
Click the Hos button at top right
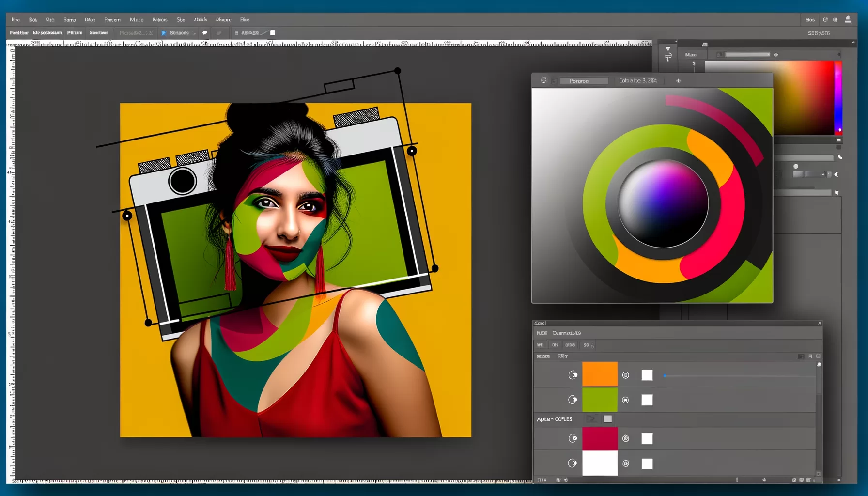[x=810, y=20]
